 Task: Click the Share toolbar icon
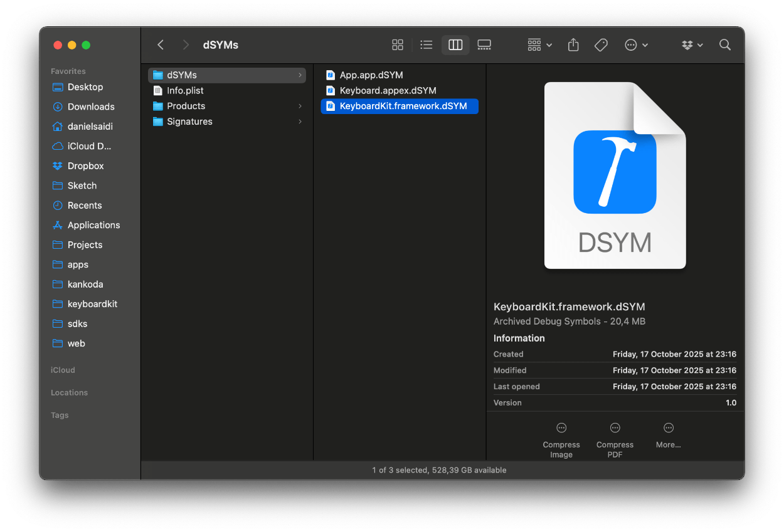click(573, 45)
